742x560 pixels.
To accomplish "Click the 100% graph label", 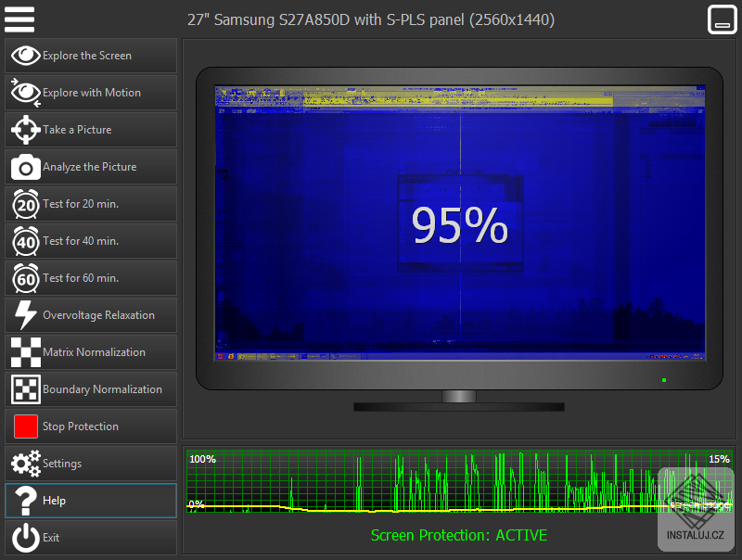I will pyautogui.click(x=202, y=459).
